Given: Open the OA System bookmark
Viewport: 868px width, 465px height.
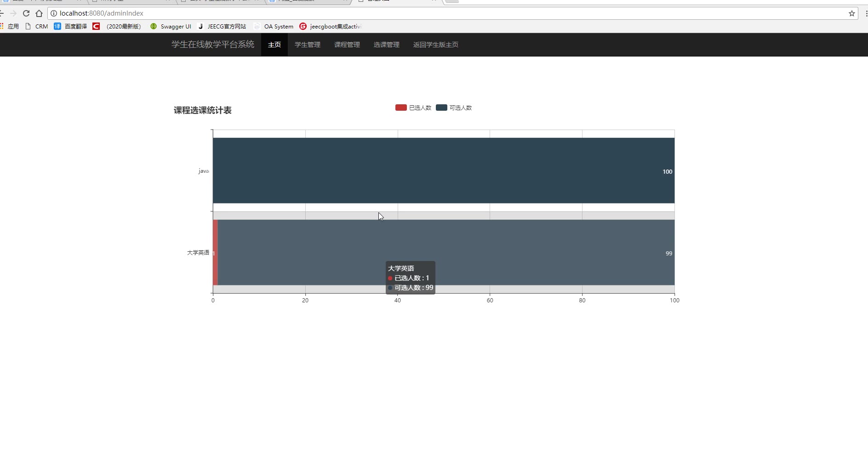Looking at the screenshot, I should coord(274,26).
